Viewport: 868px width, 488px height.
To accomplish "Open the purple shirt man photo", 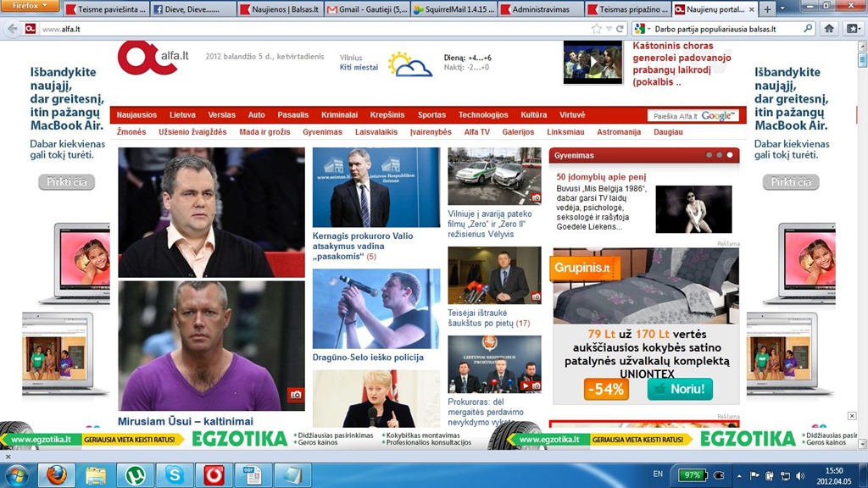I will coord(211,346).
